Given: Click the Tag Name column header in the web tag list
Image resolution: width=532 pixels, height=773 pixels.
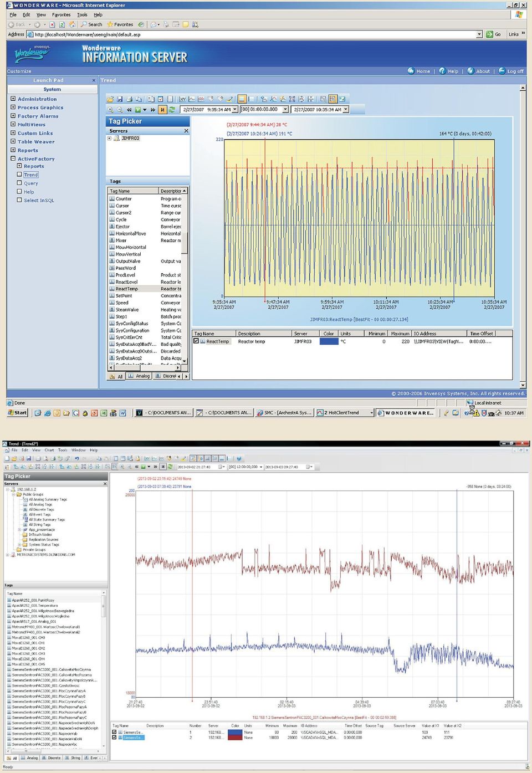Looking at the screenshot, I should tap(133, 191).
